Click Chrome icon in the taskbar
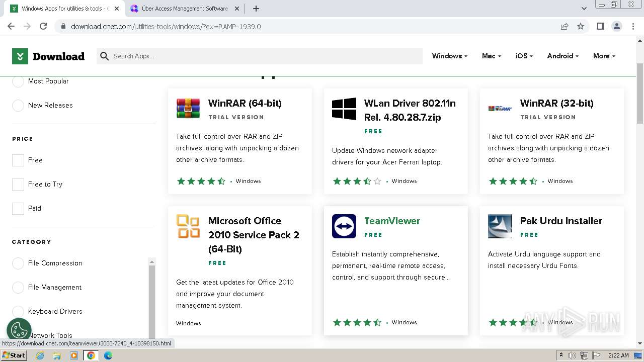Image resolution: width=644 pixels, height=362 pixels. (x=91, y=355)
